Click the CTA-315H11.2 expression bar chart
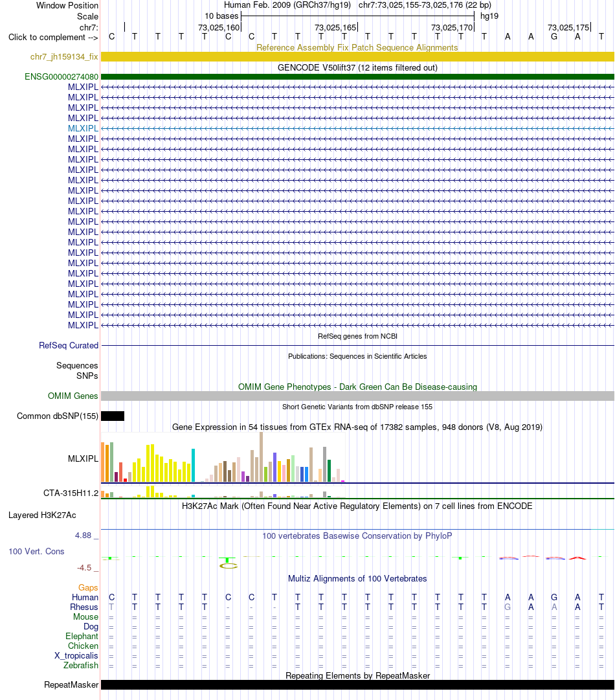Image resolution: width=615 pixels, height=700 pixels. click(x=223, y=491)
